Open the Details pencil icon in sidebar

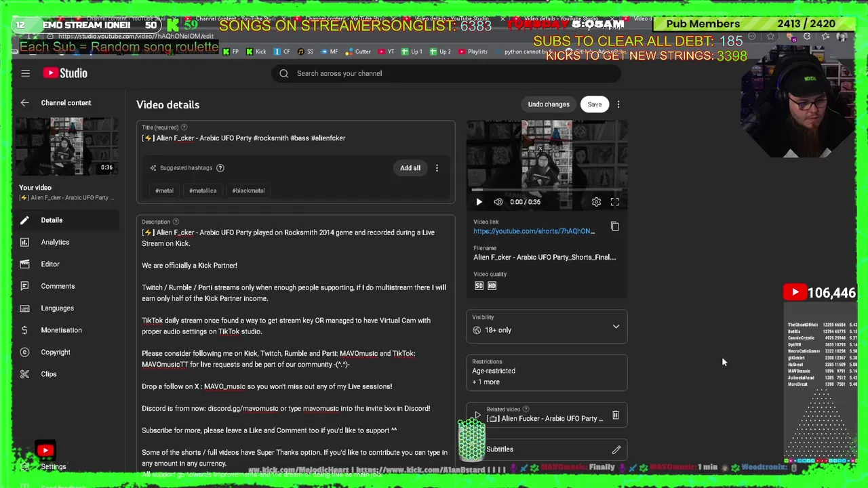[x=24, y=220]
